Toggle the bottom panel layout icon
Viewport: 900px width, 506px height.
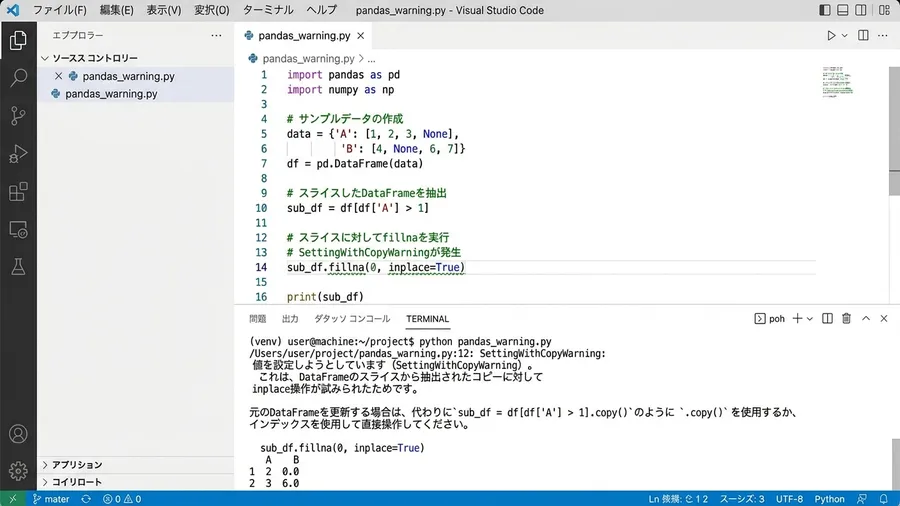pyautogui.click(x=843, y=10)
